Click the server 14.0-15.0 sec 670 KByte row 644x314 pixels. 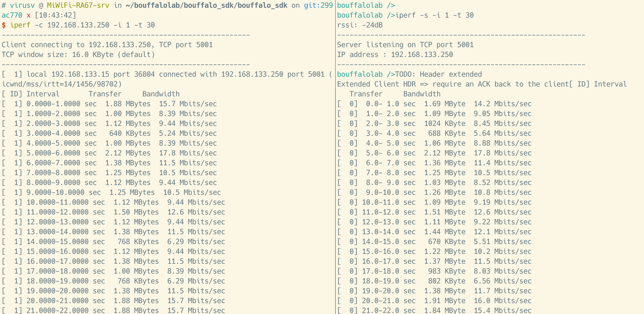pyautogui.click(x=434, y=242)
